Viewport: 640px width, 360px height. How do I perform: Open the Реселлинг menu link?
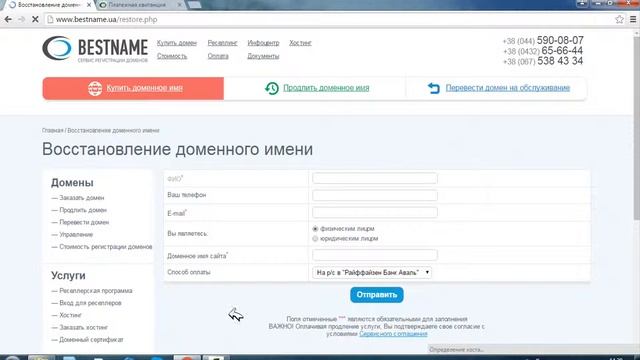[222, 43]
